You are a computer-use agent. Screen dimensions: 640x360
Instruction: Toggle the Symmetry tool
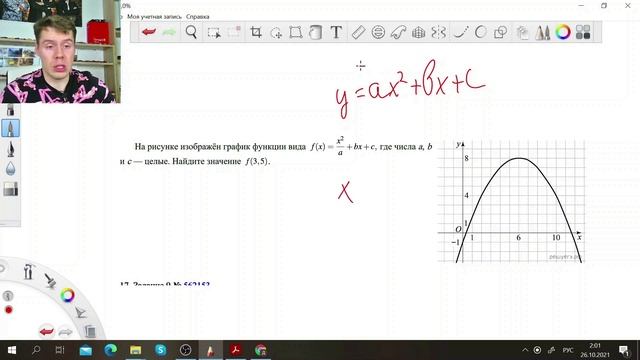[438, 32]
